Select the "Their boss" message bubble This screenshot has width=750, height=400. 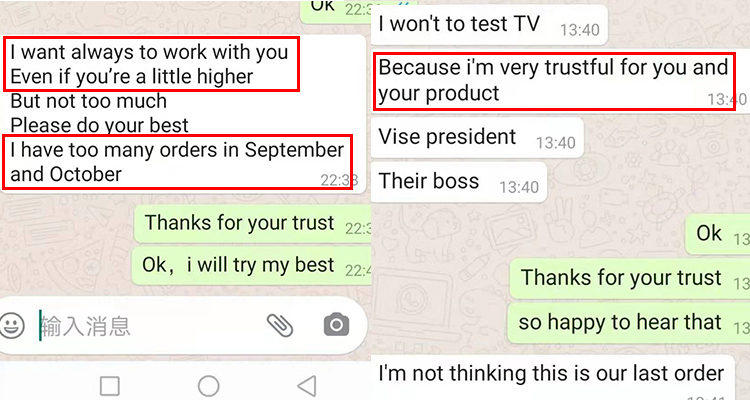(459, 182)
